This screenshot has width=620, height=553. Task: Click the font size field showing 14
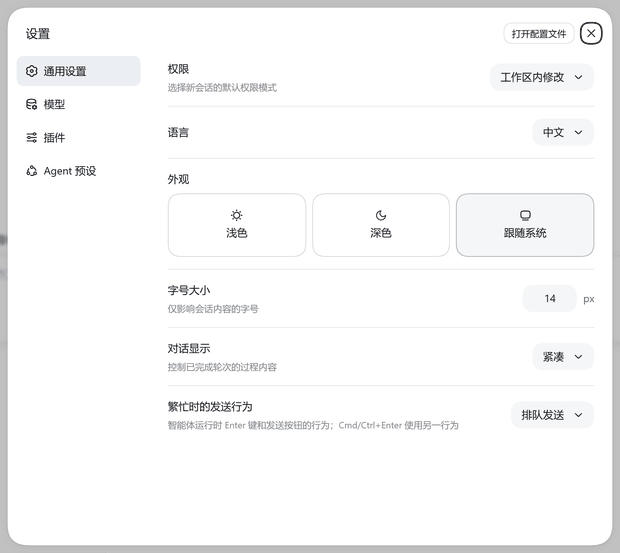(550, 298)
